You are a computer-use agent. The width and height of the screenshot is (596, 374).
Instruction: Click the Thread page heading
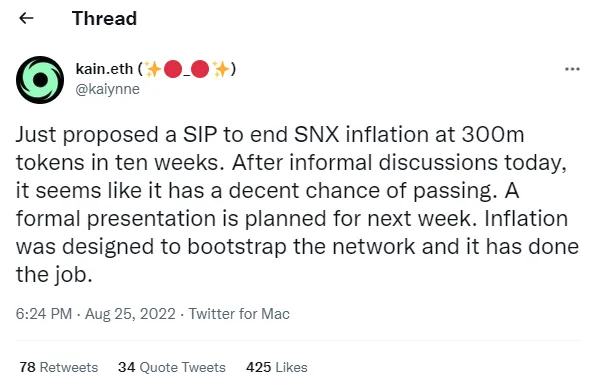[105, 18]
